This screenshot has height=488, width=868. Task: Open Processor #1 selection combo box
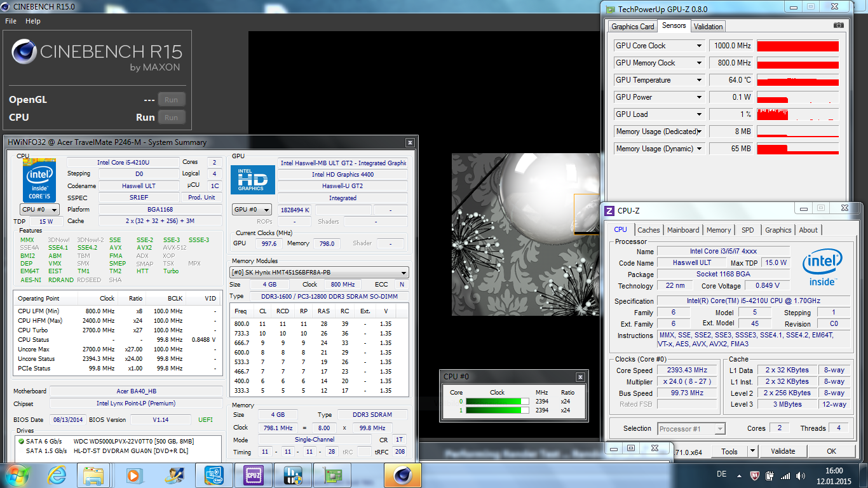(x=691, y=429)
